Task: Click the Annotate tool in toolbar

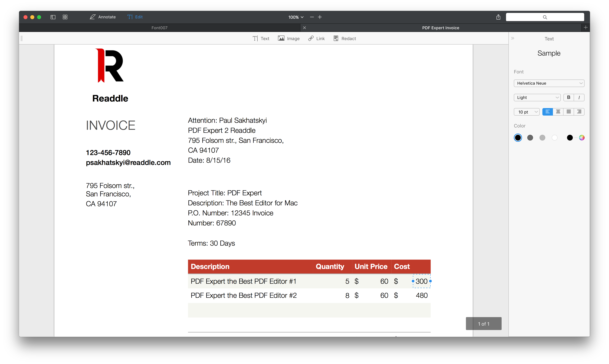Action: coord(103,17)
